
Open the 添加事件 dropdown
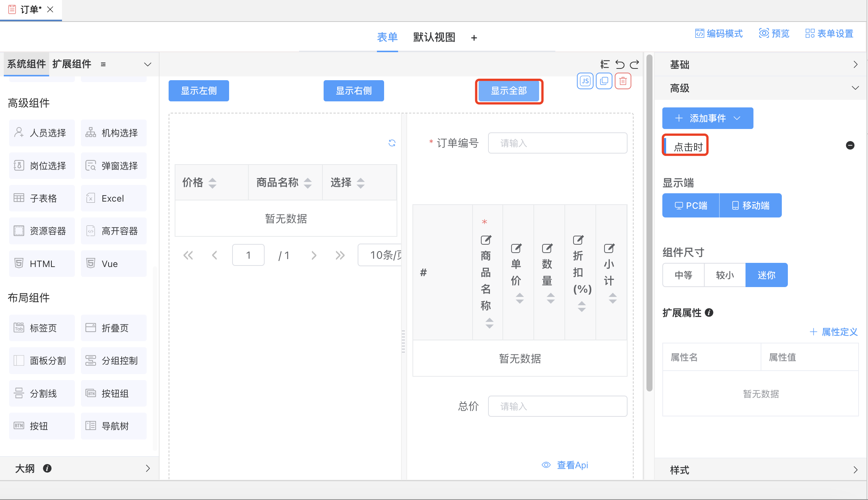[707, 118]
